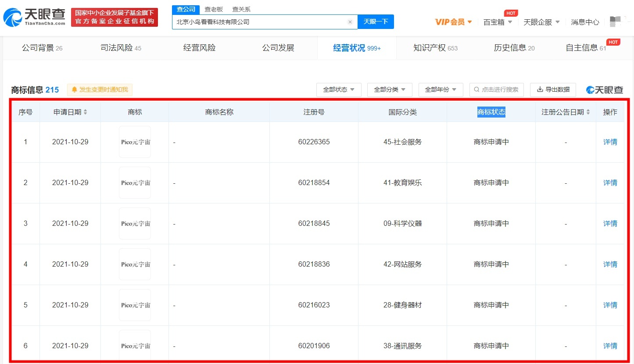Select cell 09-科学仪器
634x364 pixels.
(402, 224)
